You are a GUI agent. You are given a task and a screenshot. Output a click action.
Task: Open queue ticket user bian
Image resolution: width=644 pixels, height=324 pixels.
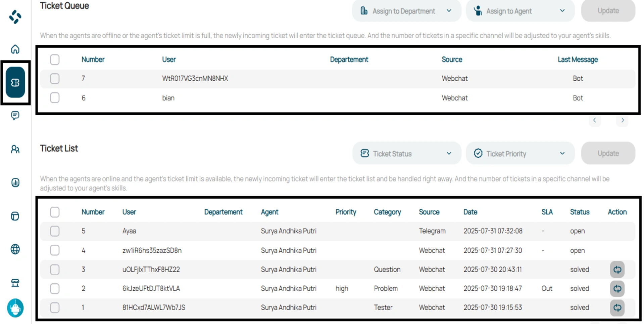[x=168, y=98]
